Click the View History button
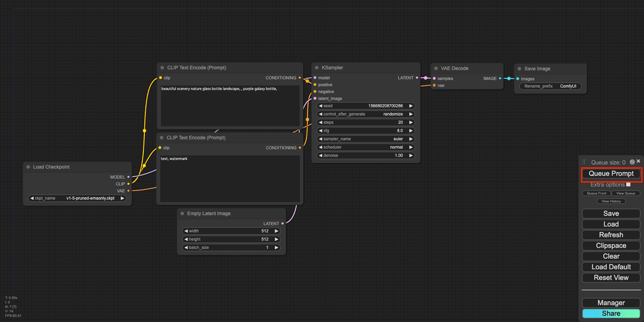This screenshot has width=644, height=322. [x=611, y=201]
